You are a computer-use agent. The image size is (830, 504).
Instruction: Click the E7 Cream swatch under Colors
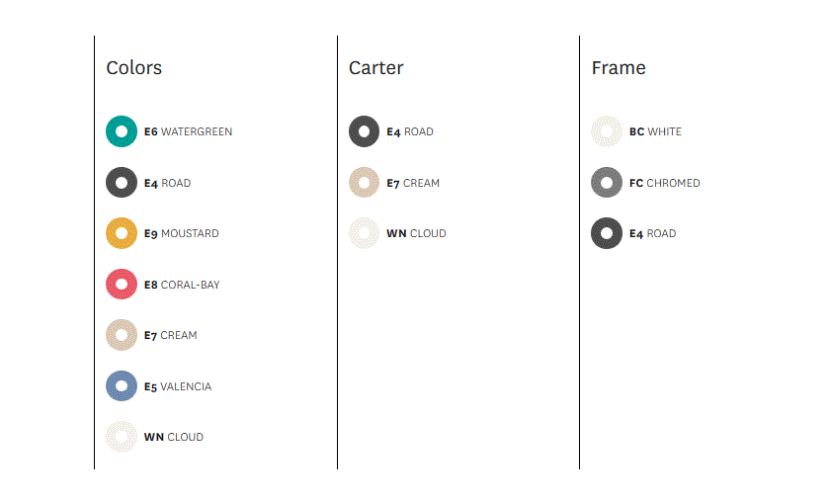(x=122, y=335)
